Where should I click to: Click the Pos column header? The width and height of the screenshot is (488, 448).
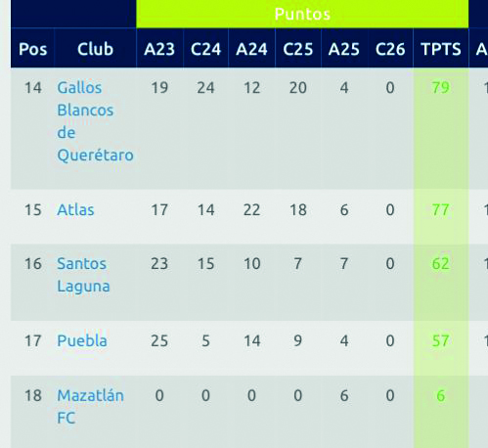[33, 49]
